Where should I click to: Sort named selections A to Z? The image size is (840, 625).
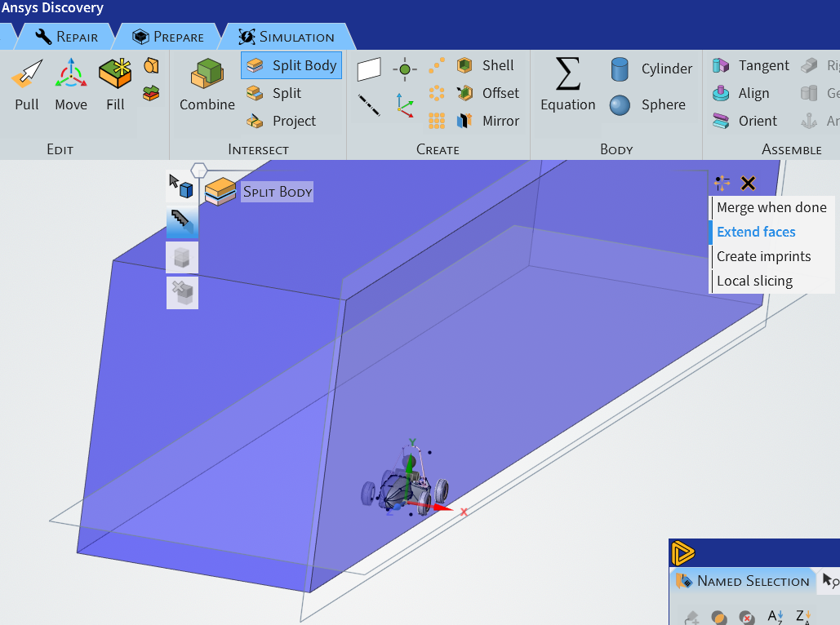click(776, 617)
